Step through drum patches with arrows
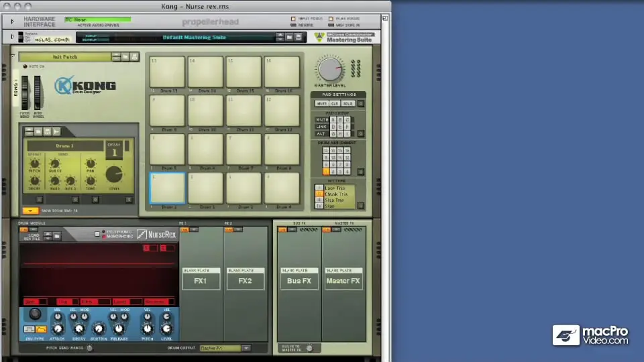Screen dimensions: 644x362 coord(29,131)
